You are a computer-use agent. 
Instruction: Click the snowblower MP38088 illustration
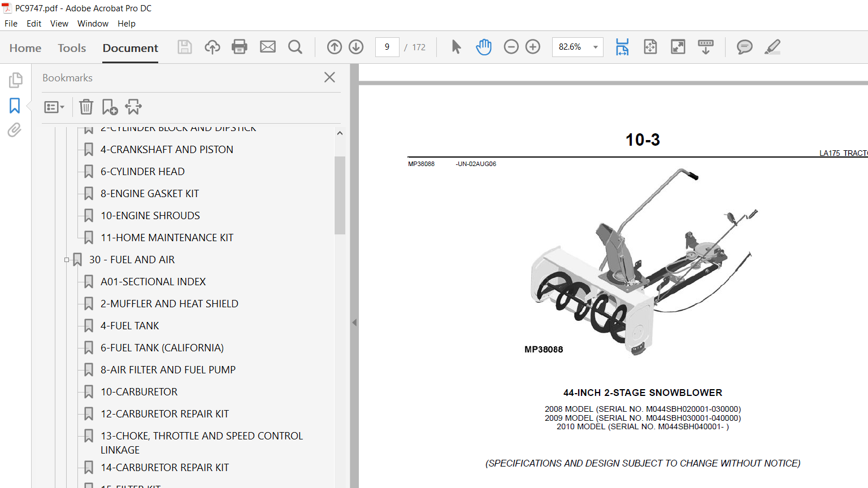point(643,262)
